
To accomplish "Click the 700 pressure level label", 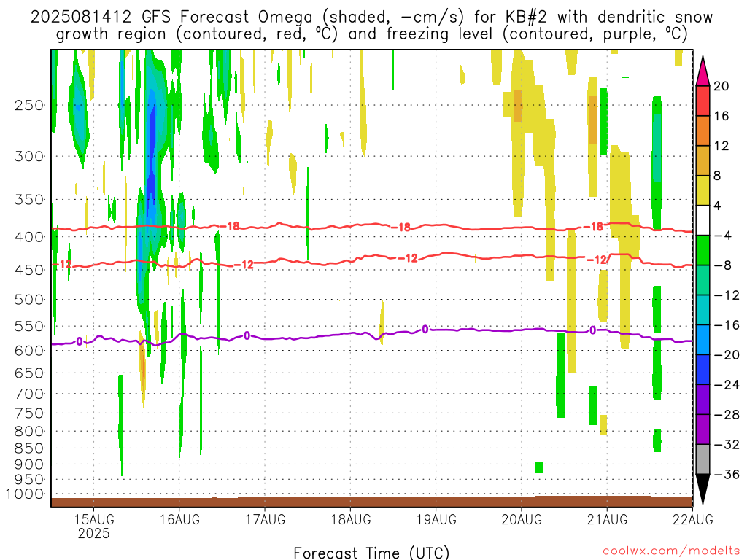I will pyautogui.click(x=29, y=394).
